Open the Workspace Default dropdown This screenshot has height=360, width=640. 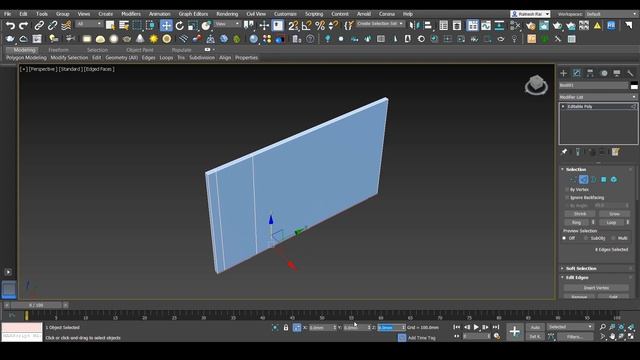(x=611, y=14)
